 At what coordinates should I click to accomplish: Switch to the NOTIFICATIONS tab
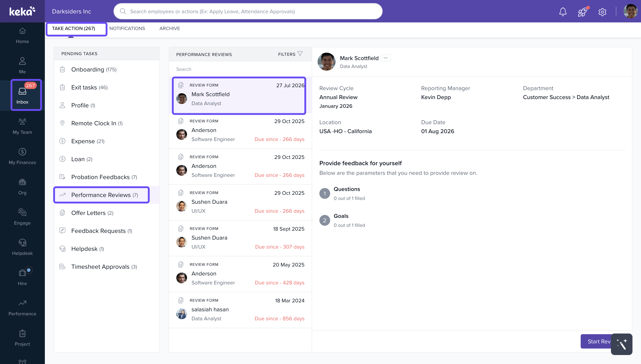[127, 28]
